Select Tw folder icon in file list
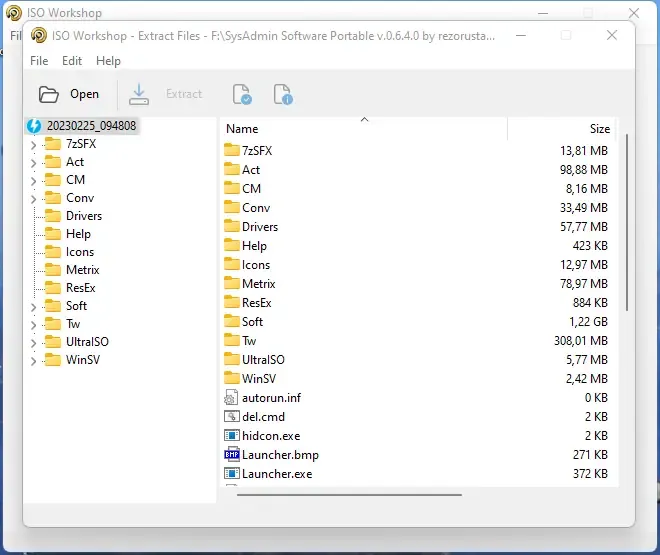The height and width of the screenshot is (555, 660). [232, 340]
